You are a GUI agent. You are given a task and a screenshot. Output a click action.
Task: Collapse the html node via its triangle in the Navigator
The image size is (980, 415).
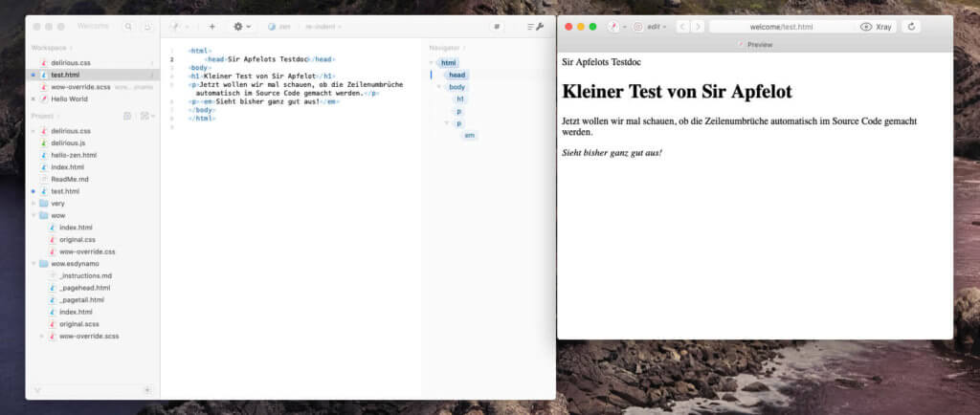(432, 63)
